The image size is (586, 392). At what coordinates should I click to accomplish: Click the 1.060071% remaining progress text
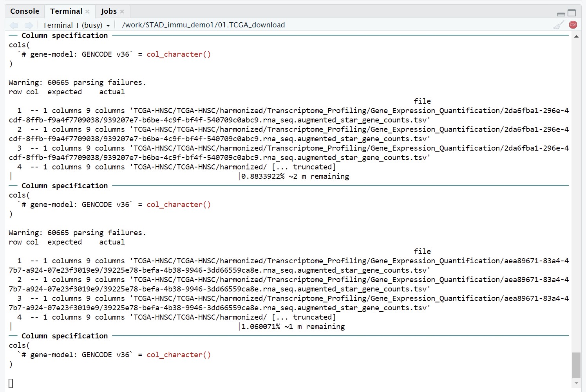[x=293, y=327]
